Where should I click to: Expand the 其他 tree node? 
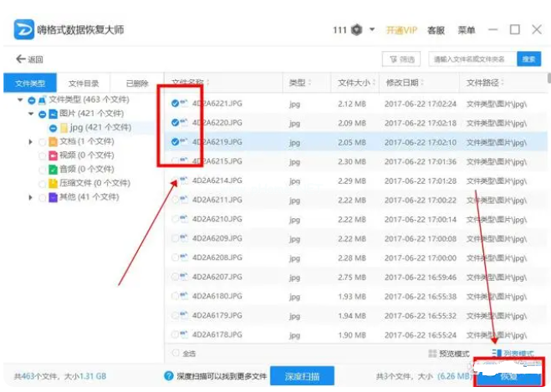pyautogui.click(x=32, y=197)
